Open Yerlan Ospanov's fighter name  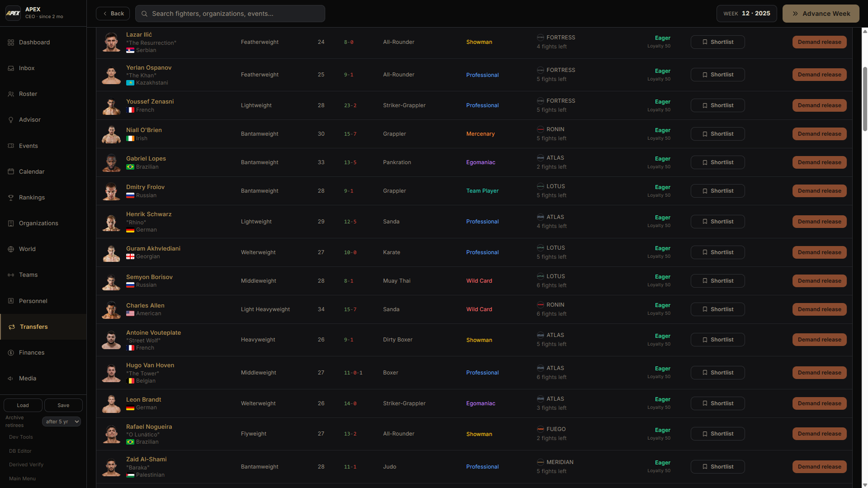click(149, 68)
